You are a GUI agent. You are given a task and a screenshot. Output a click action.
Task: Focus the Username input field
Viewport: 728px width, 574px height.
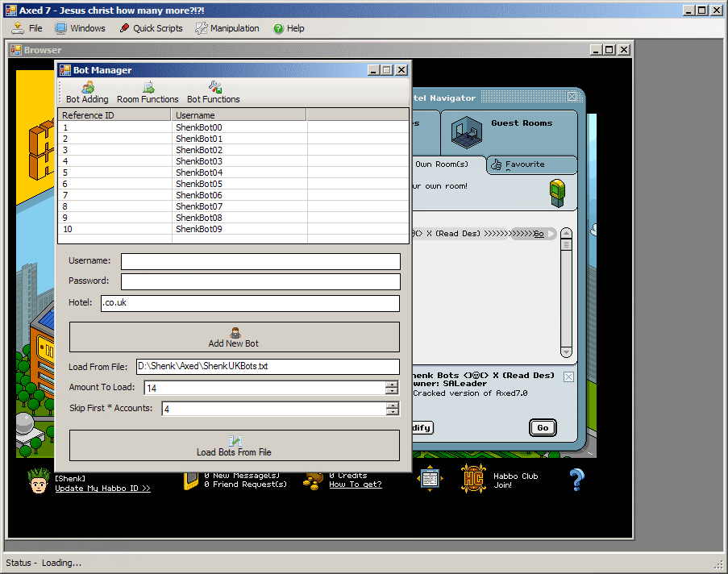click(x=260, y=261)
